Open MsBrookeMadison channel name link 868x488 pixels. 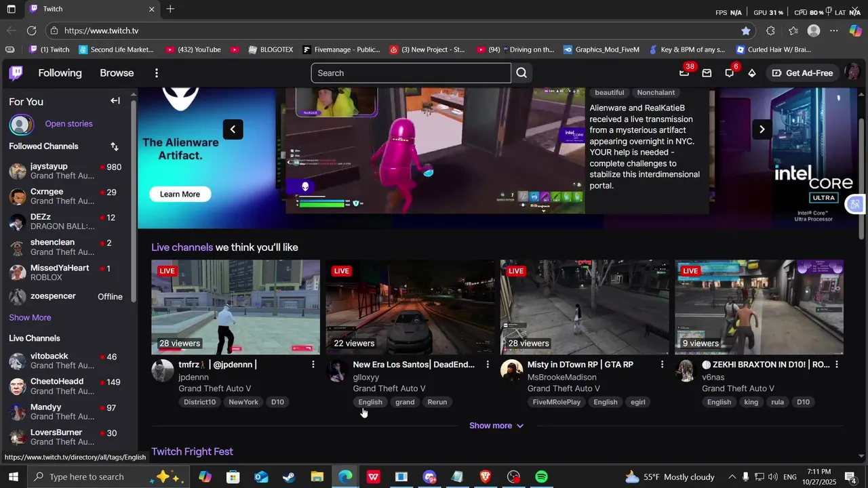562,377
